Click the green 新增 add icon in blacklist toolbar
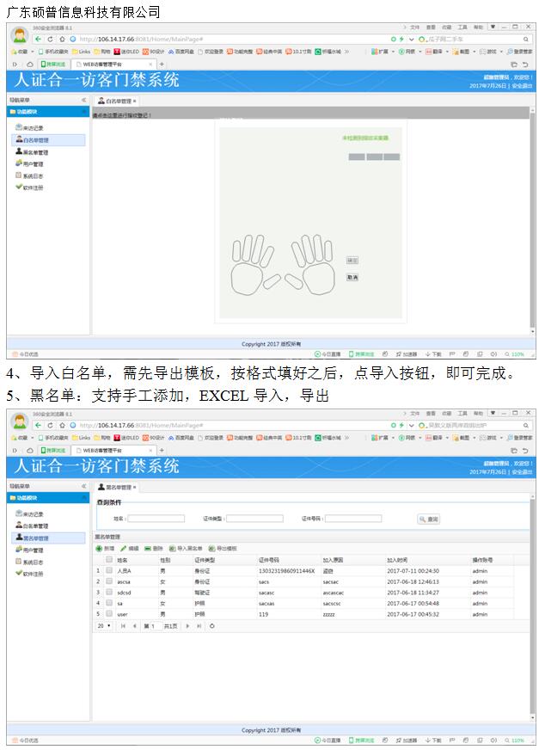Viewport: 545px width, 756px height. (99, 548)
